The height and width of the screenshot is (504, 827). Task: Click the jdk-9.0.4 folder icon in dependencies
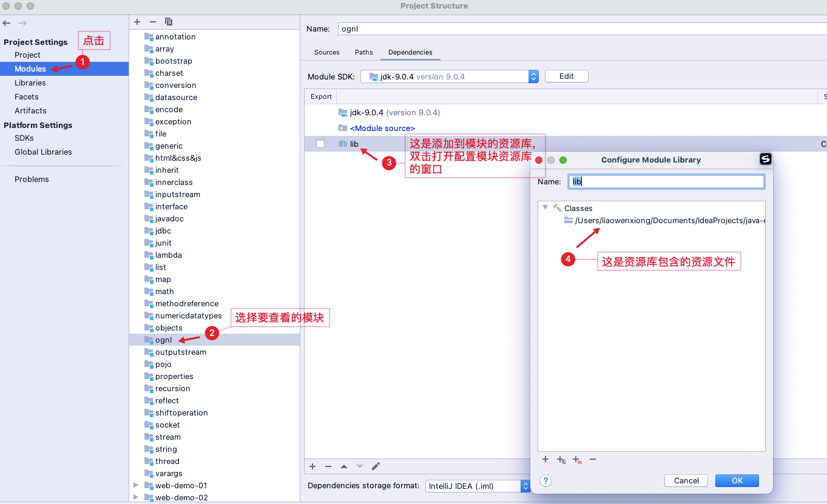(x=343, y=112)
